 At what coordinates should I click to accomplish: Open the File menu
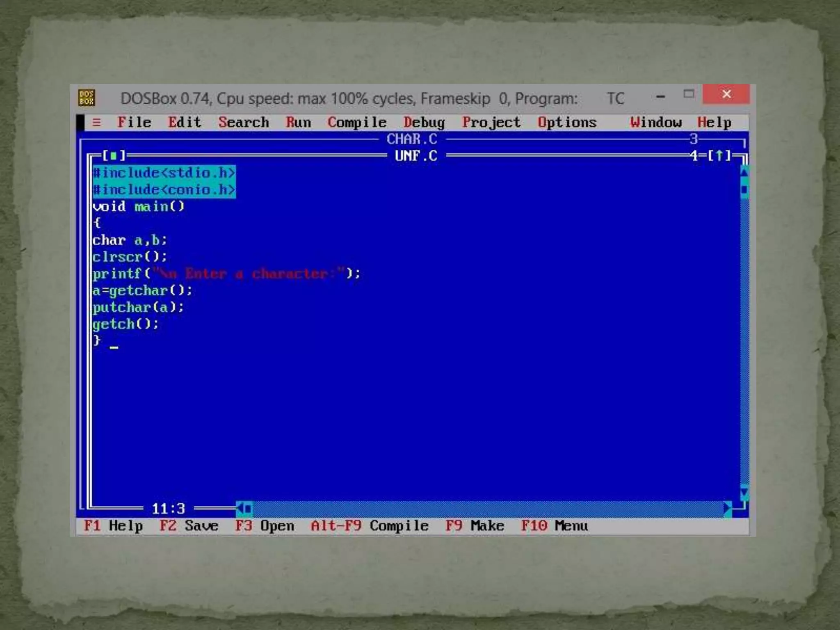coord(134,123)
